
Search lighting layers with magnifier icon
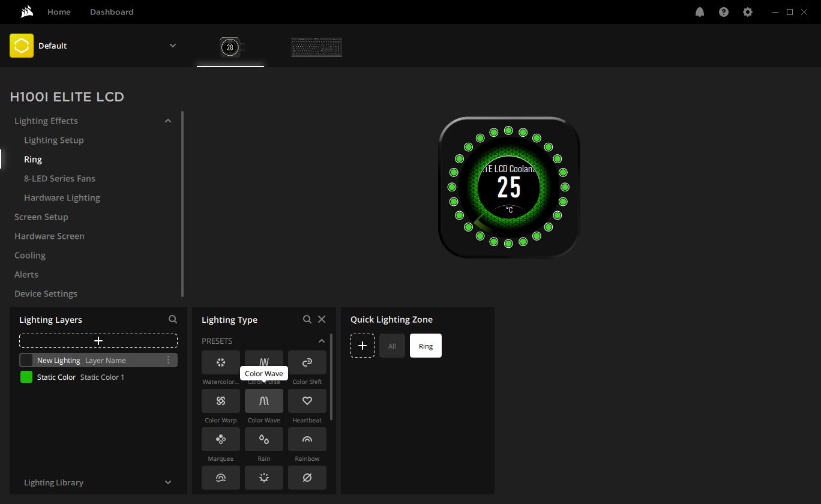coord(173,319)
